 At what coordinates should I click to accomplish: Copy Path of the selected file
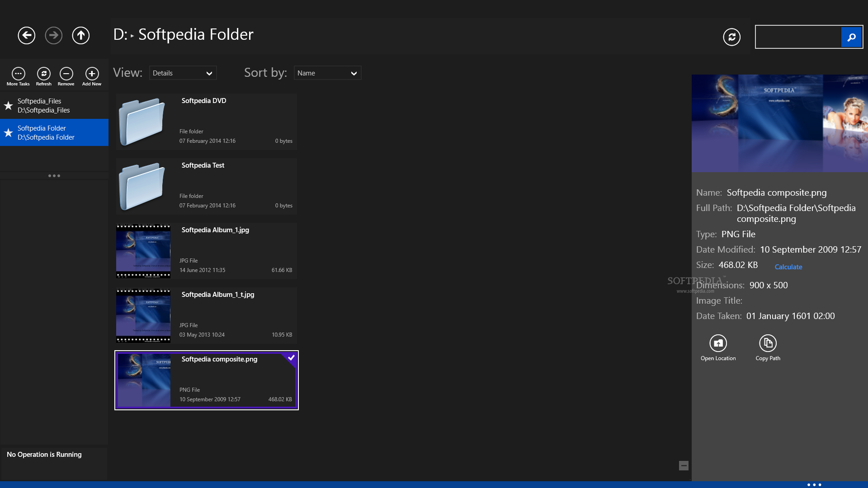coord(768,348)
